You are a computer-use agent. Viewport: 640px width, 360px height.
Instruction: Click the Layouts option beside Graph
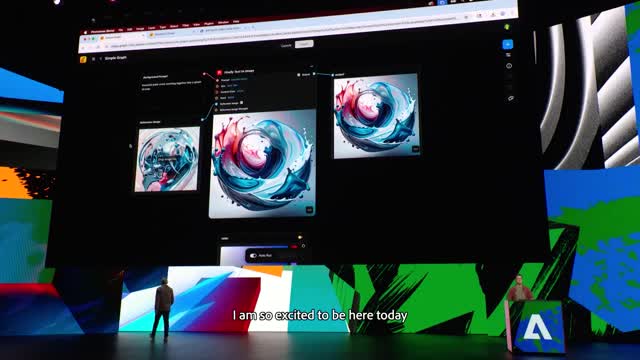[x=287, y=45]
